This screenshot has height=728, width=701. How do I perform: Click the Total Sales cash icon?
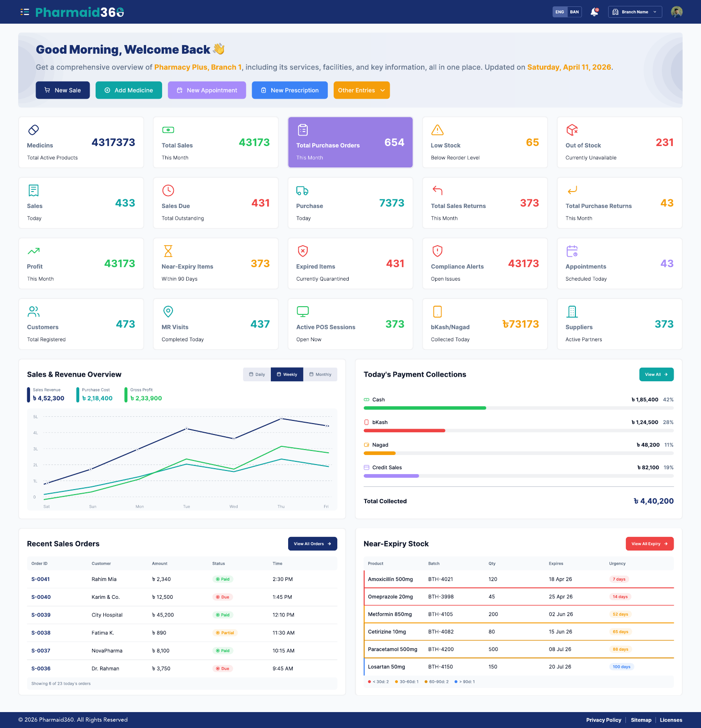click(168, 130)
